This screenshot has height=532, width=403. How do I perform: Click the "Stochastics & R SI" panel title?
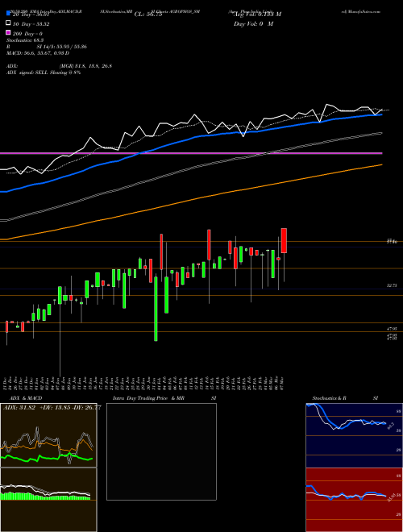(x=345, y=398)
